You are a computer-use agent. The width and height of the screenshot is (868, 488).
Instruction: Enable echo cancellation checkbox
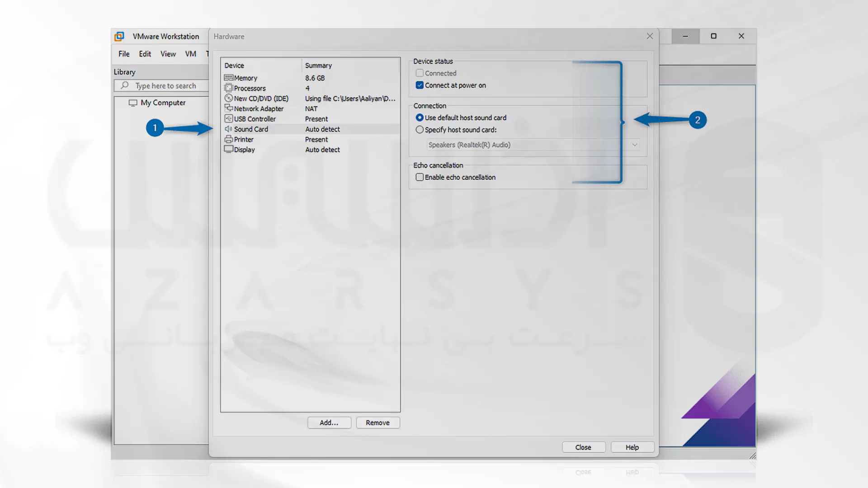pos(419,177)
